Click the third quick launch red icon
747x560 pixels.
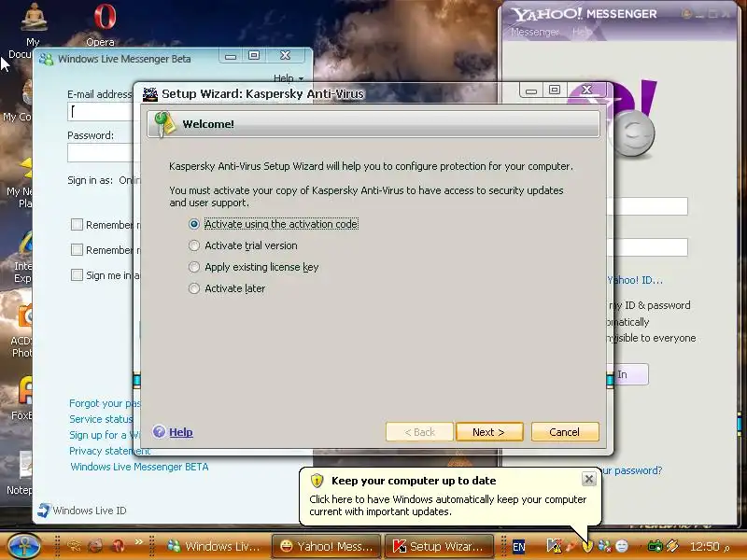click(x=118, y=546)
